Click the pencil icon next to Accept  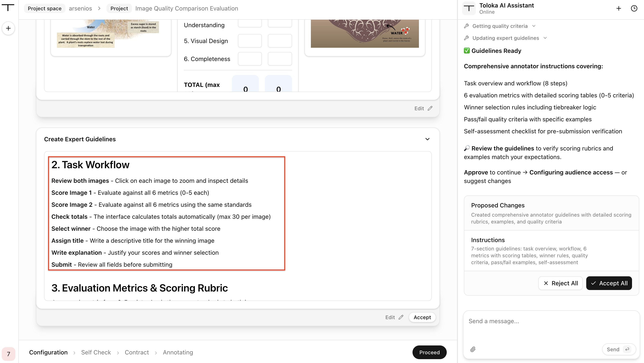point(401,317)
